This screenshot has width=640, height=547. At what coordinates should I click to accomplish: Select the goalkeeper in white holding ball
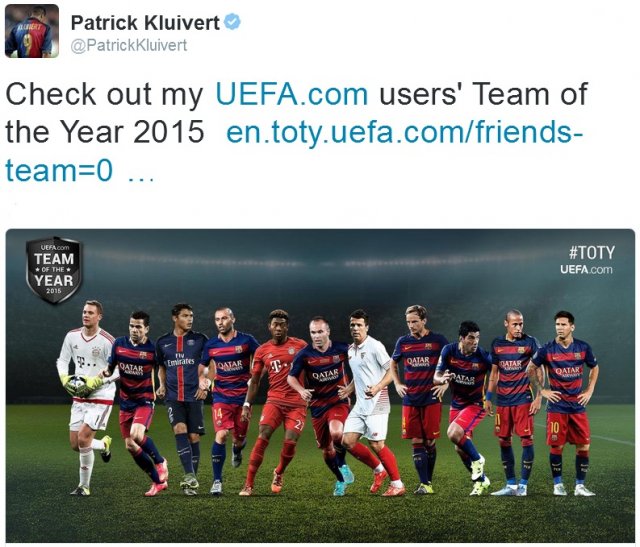coord(88,397)
